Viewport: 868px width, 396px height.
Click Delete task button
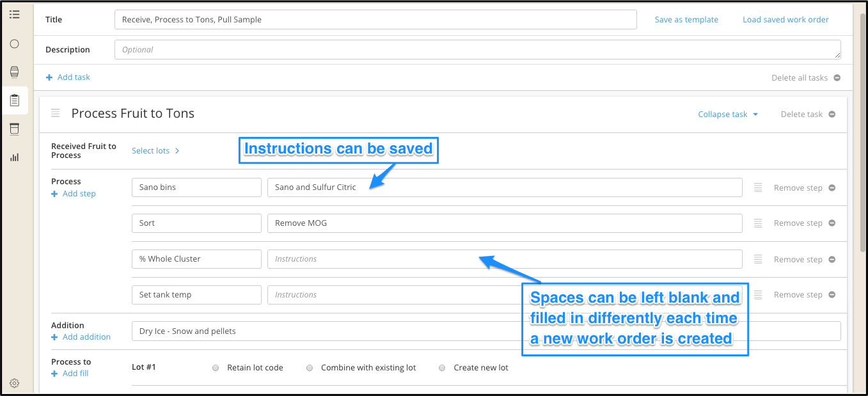801,115
